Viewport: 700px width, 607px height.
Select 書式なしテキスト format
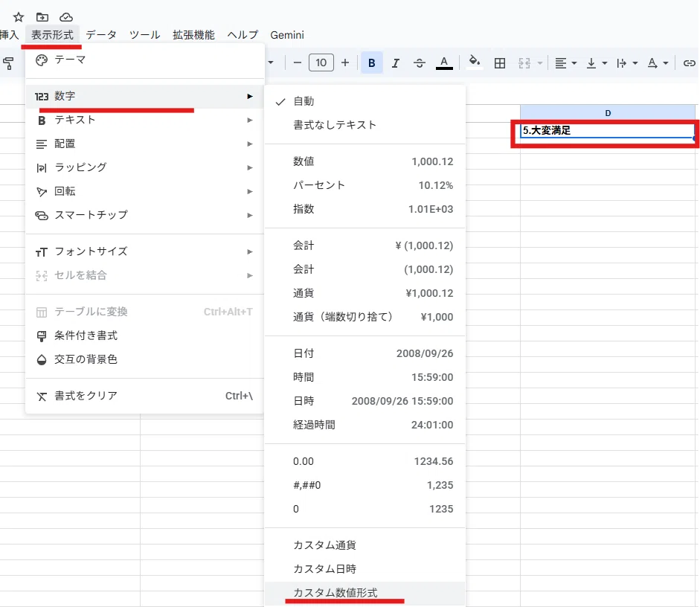[365, 125]
